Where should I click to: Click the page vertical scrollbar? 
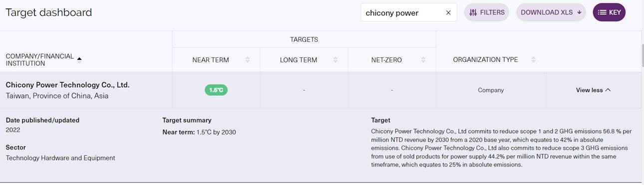pyautogui.click(x=643, y=55)
